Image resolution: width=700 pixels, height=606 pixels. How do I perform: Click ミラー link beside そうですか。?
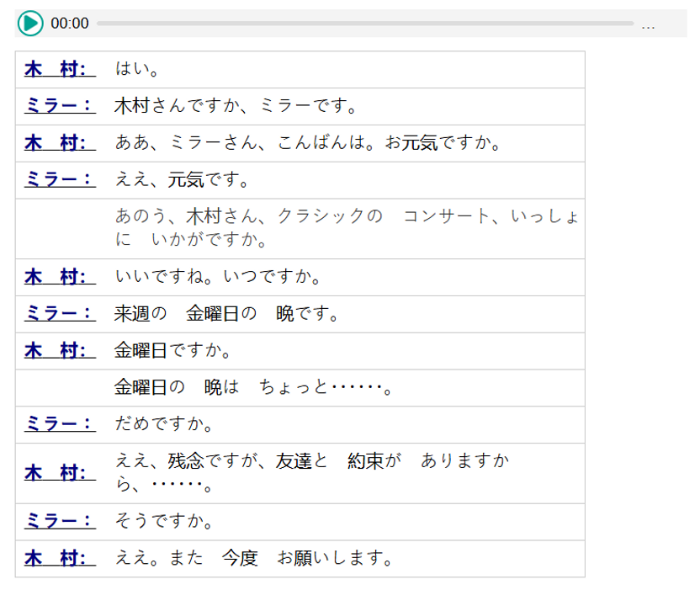60,522
